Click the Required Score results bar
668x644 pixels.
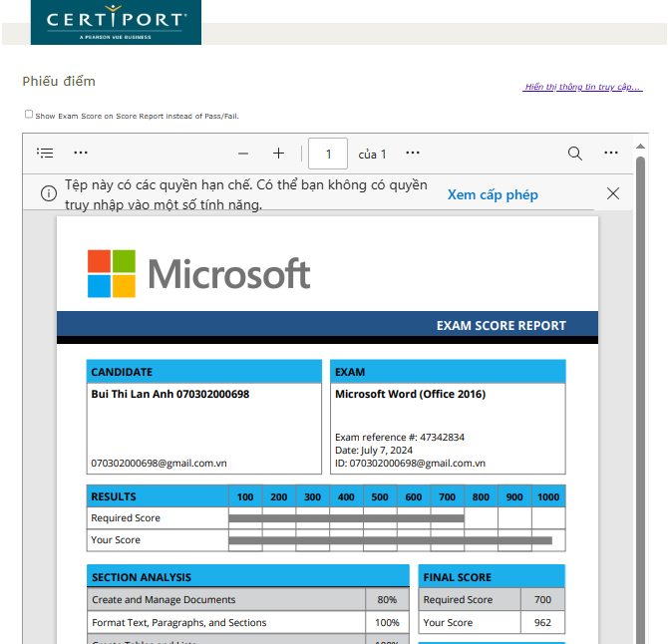[x=346, y=518]
